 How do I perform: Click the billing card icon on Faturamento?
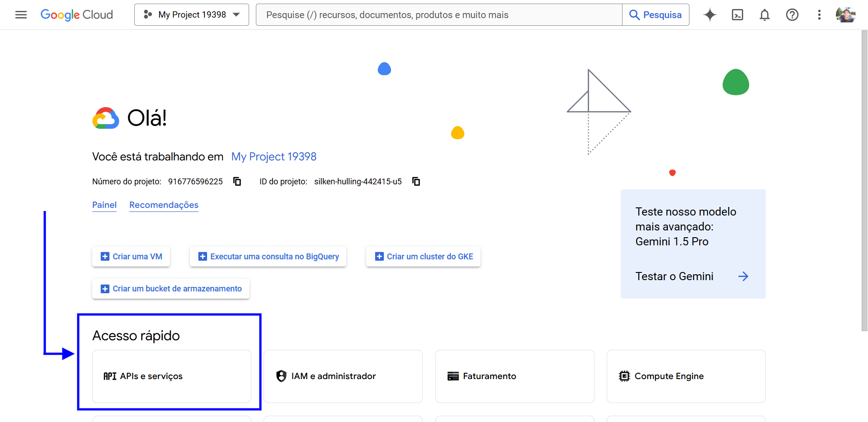[x=453, y=376]
